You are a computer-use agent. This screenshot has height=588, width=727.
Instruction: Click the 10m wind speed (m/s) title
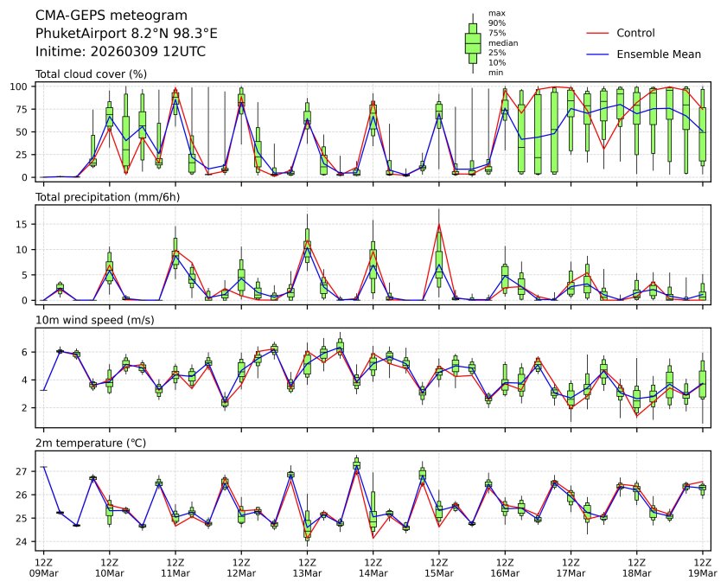pyautogui.click(x=95, y=320)
